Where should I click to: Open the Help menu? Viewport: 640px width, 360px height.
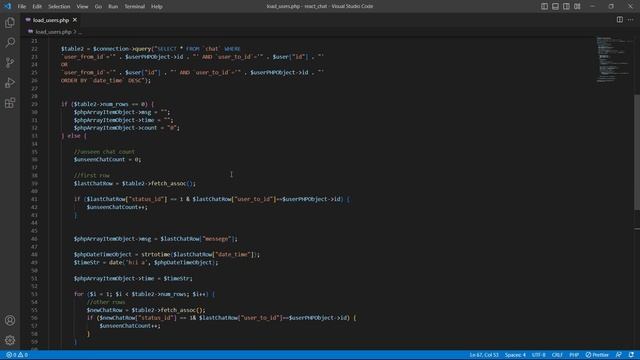(157, 7)
